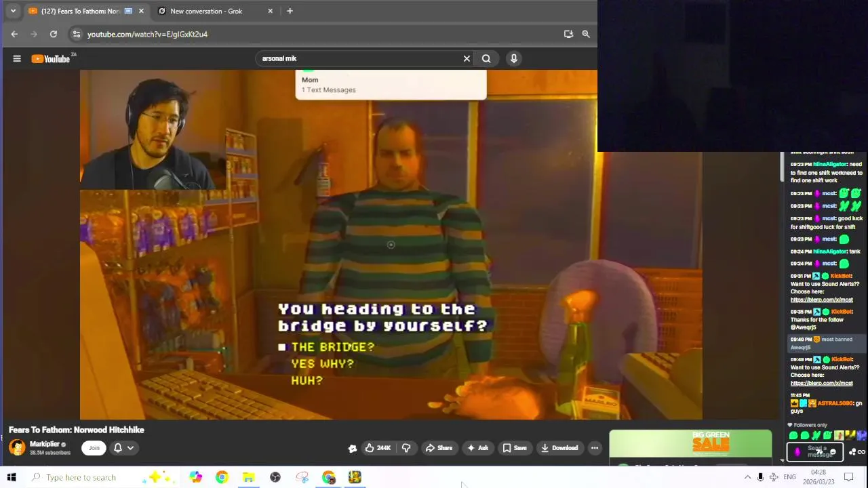868x488 pixels.
Task: Open the YouTube guide hamburger menu
Action: click(x=17, y=59)
